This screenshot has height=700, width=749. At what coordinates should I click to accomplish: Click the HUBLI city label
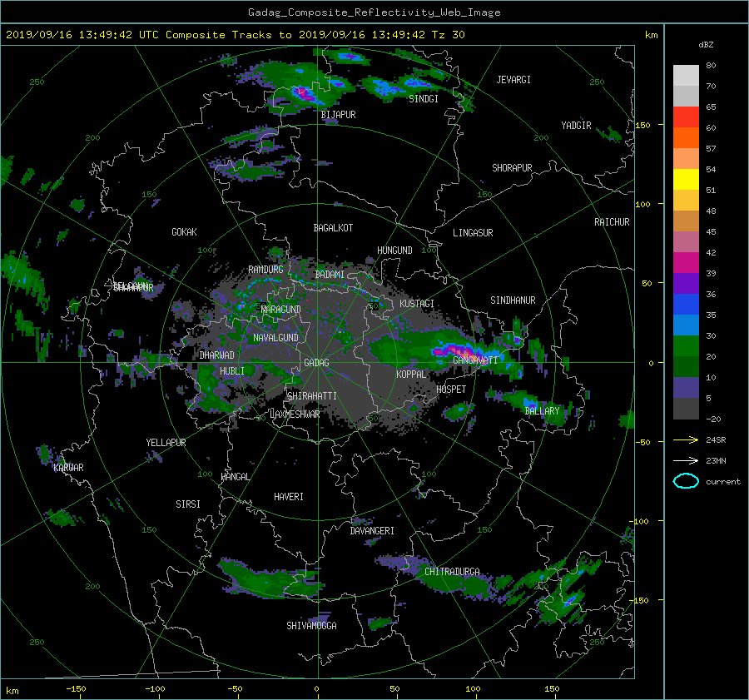pyautogui.click(x=231, y=371)
